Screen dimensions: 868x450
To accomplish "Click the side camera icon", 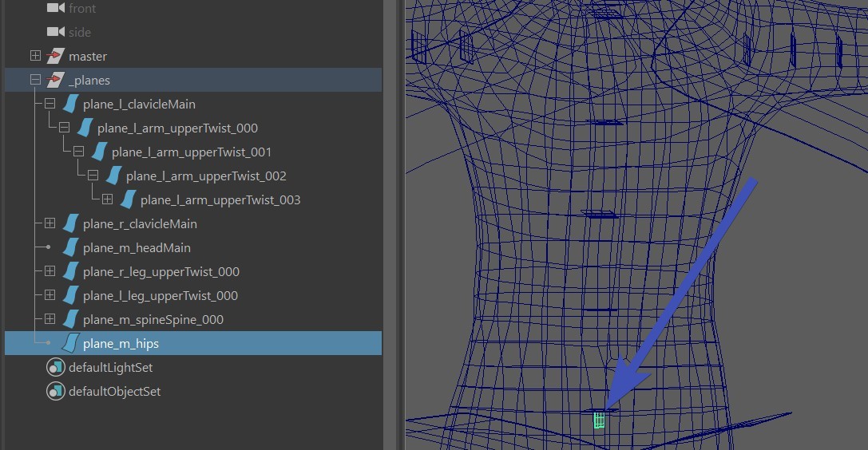I will tap(55, 32).
